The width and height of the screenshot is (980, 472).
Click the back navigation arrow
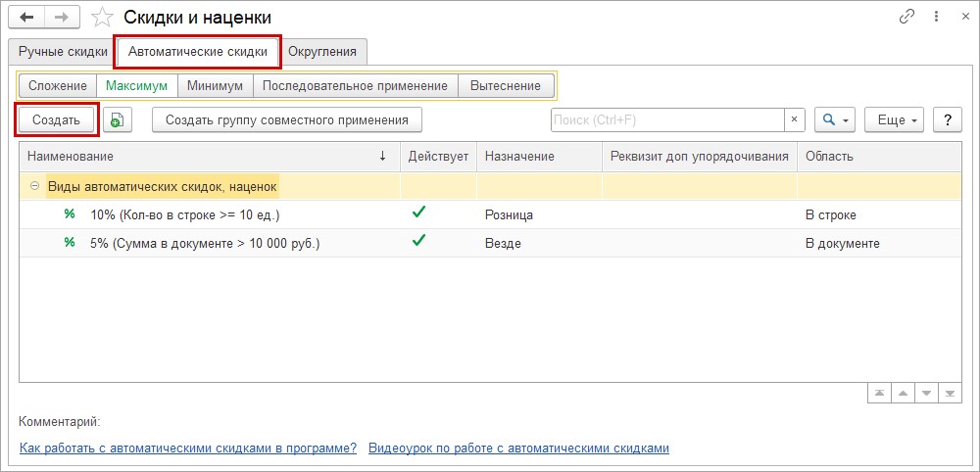27,18
